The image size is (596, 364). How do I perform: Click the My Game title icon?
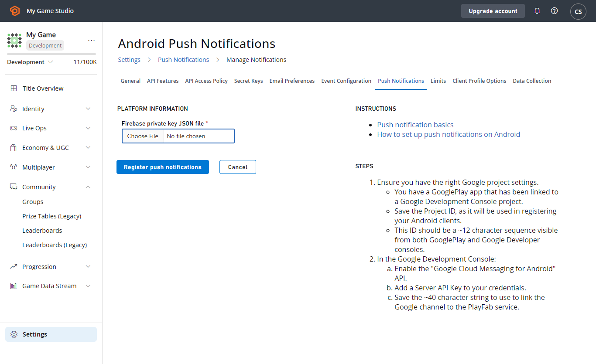(14, 40)
